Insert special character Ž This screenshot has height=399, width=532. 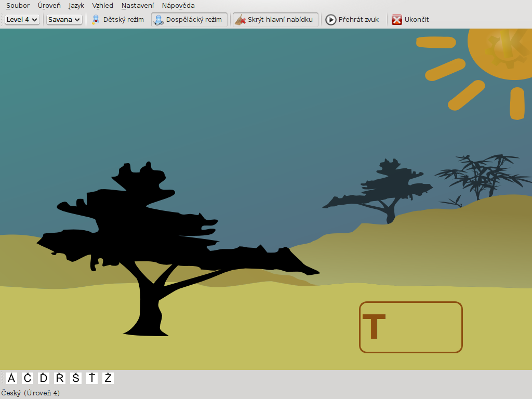pos(108,378)
